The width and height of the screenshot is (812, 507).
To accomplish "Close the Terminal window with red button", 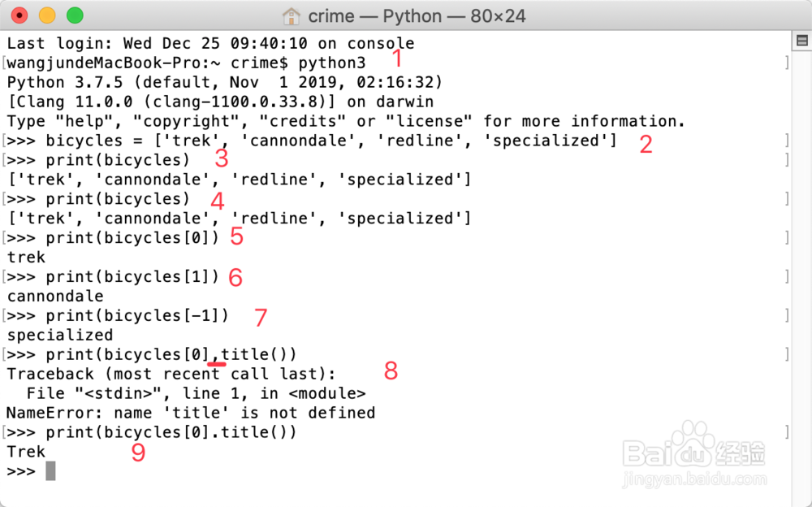I will click(x=19, y=15).
